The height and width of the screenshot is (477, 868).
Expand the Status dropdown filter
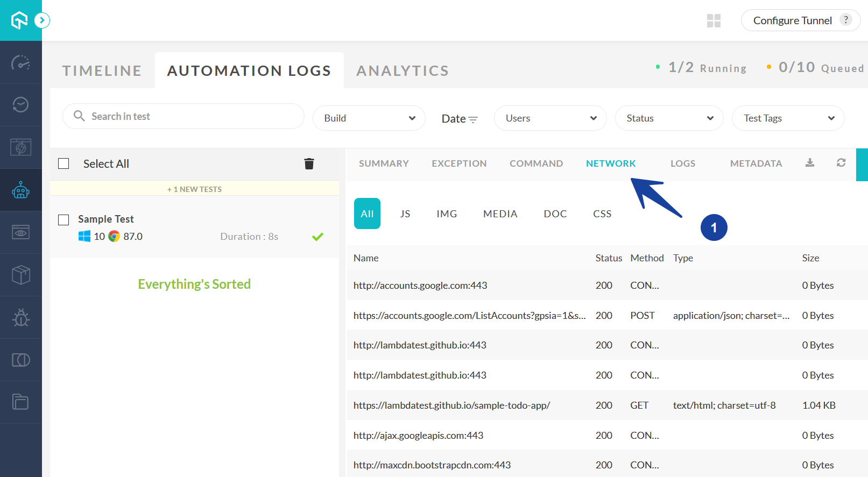tap(669, 118)
